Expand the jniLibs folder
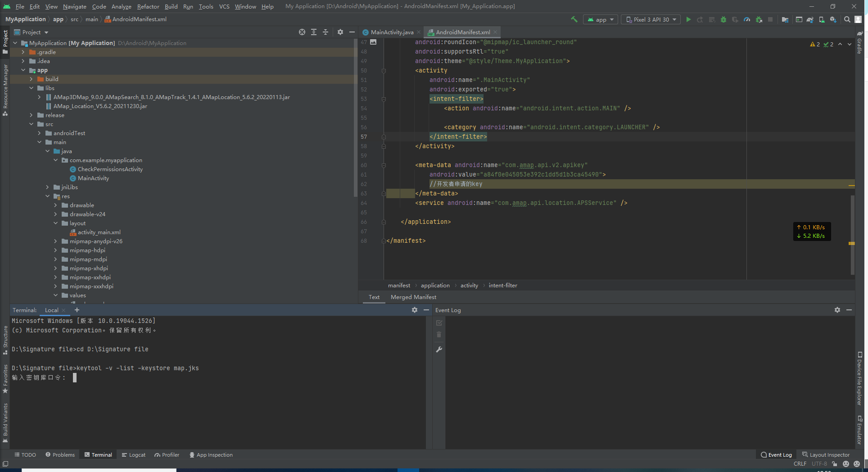The height and width of the screenshot is (472, 868). click(47, 187)
